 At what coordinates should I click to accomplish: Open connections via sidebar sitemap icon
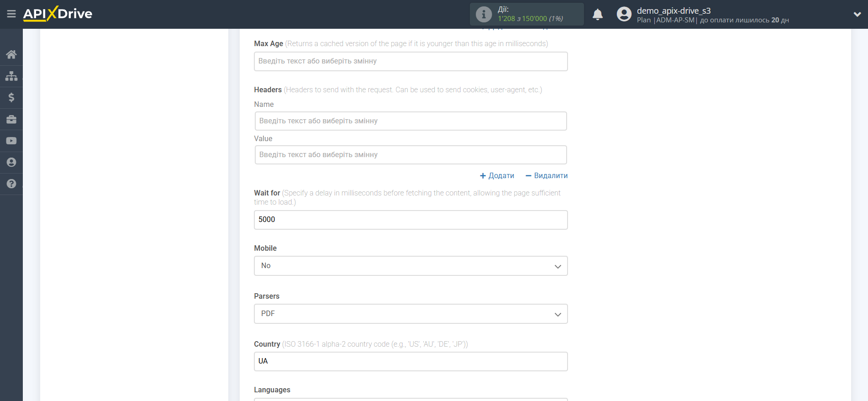11,76
